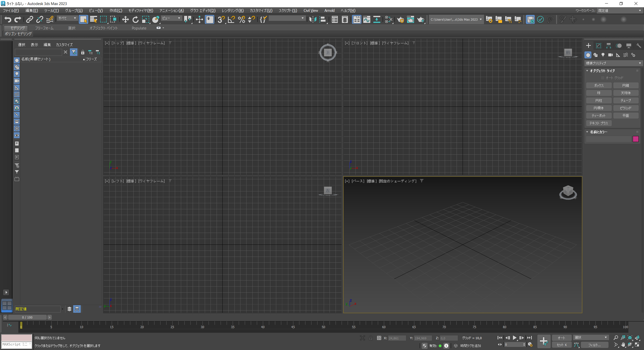The height and width of the screenshot is (350, 644).
Task: Select the Lights category icon
Action: pos(603,55)
